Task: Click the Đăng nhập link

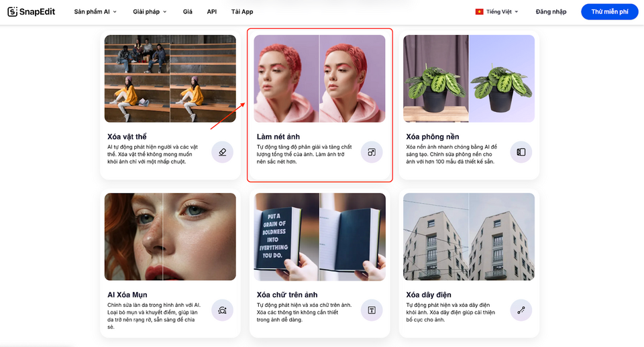Action: point(551,11)
